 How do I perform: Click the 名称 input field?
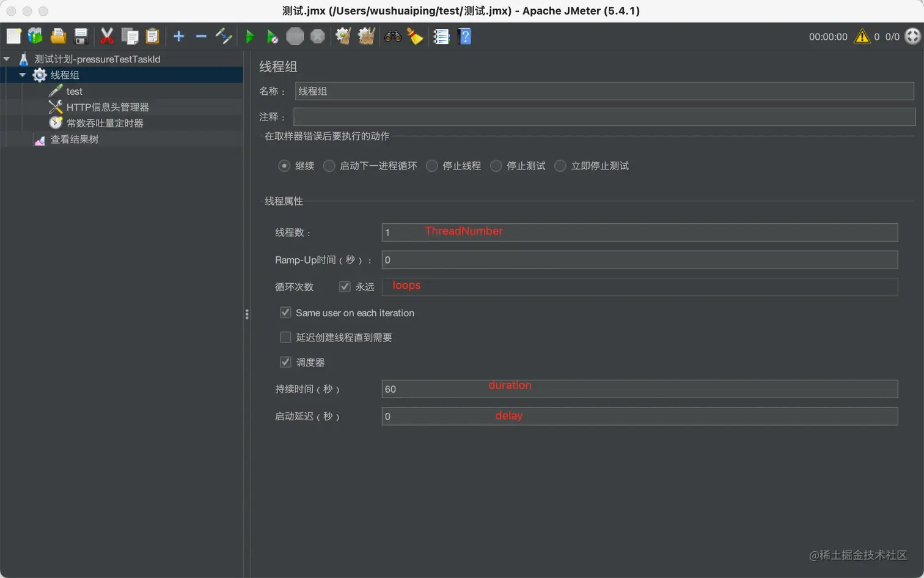[x=604, y=91]
